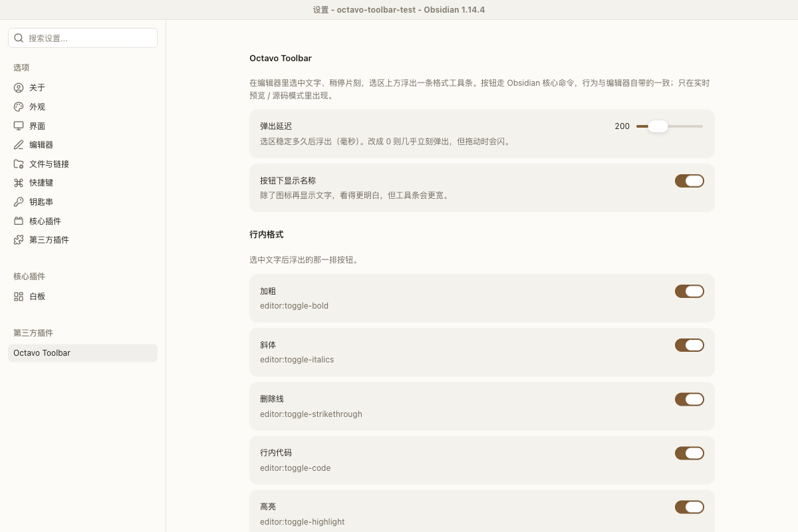Click the 快捷键 command-key icon
Viewport: 798px width, 532px height.
coord(19,183)
